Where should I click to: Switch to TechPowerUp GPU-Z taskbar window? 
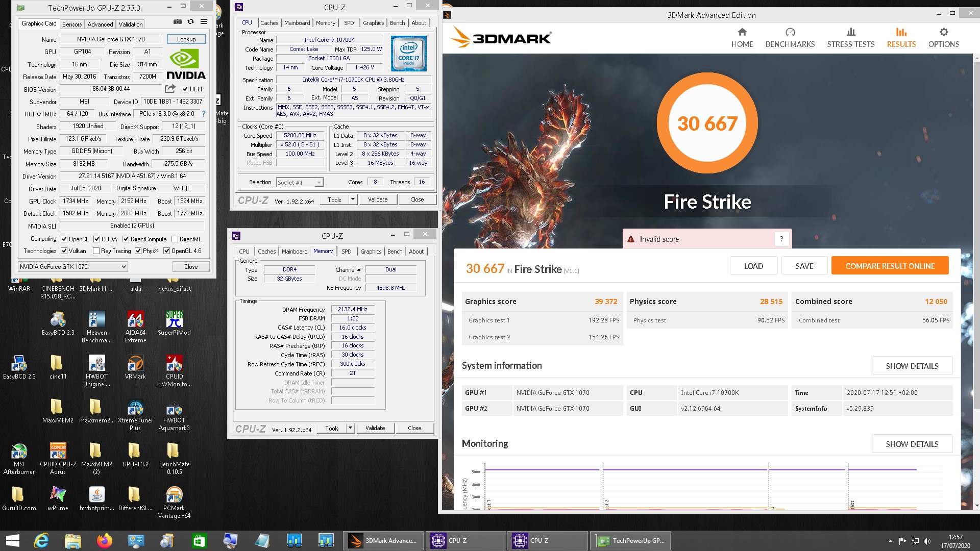[630, 541]
